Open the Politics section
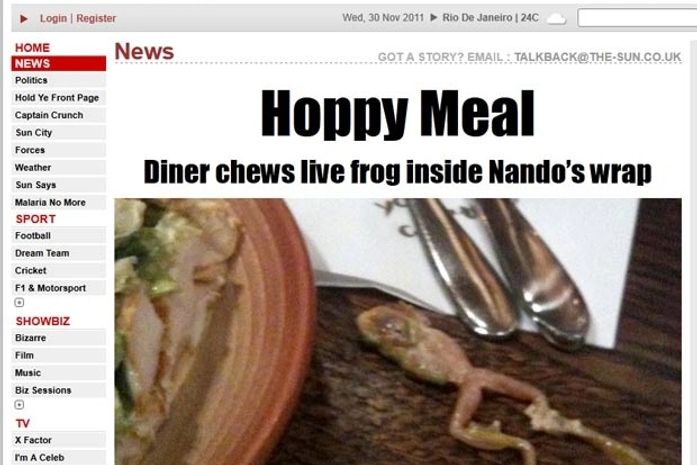The width and height of the screenshot is (697, 465). point(59,80)
